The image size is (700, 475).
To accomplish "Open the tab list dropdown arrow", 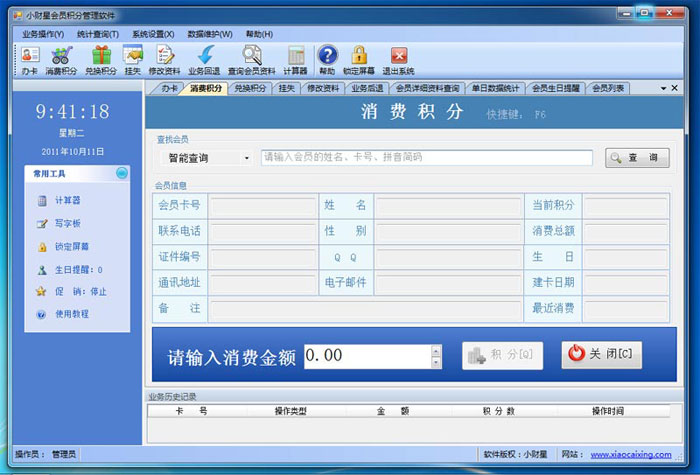I will [662, 89].
